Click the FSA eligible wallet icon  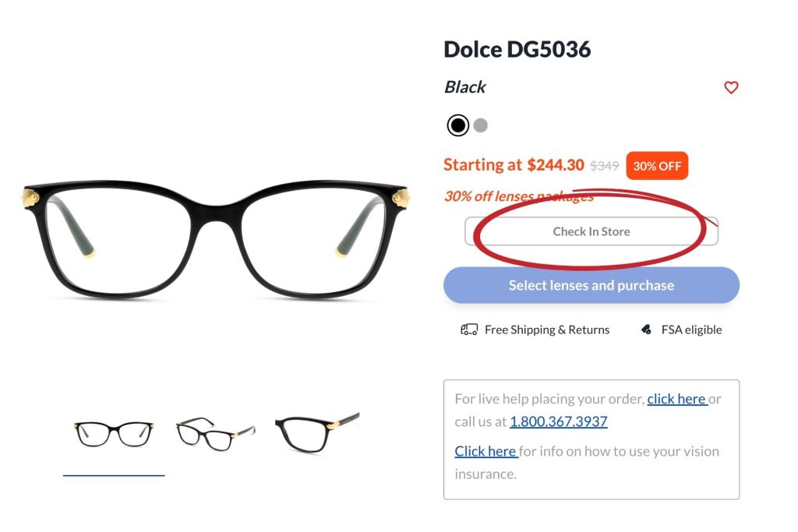pyautogui.click(x=644, y=329)
